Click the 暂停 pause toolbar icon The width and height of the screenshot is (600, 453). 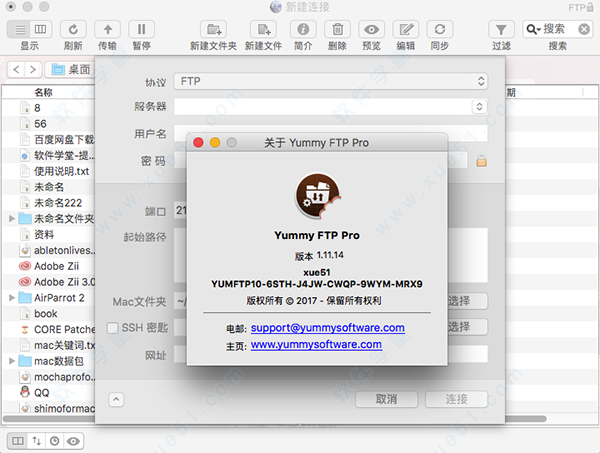[142, 29]
